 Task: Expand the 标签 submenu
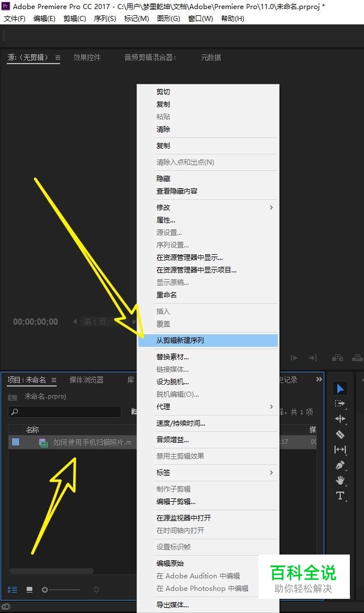point(271,473)
